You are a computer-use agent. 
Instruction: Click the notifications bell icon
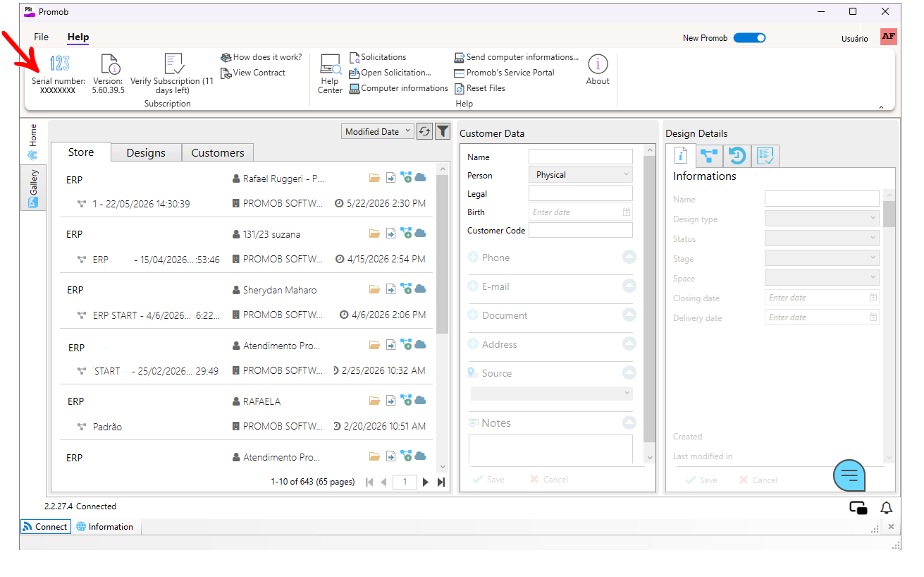(887, 508)
